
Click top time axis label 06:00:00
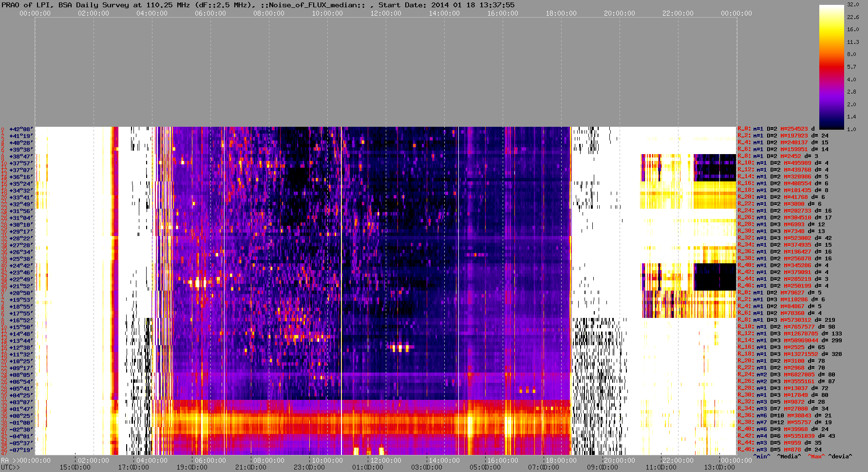click(x=210, y=14)
